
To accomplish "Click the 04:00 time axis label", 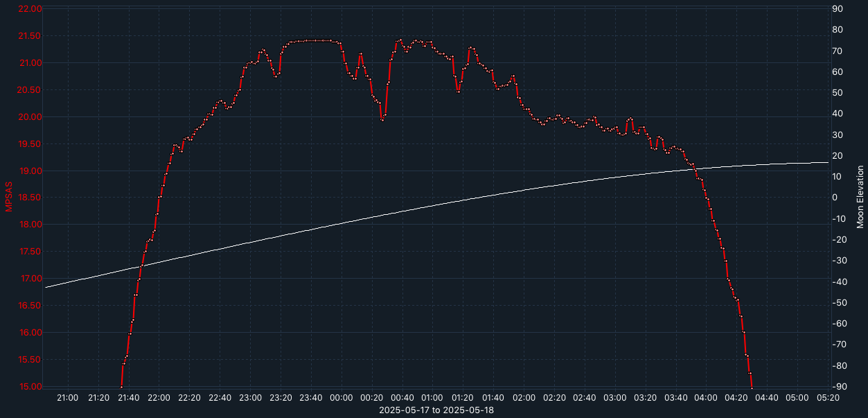I will coord(707,398).
